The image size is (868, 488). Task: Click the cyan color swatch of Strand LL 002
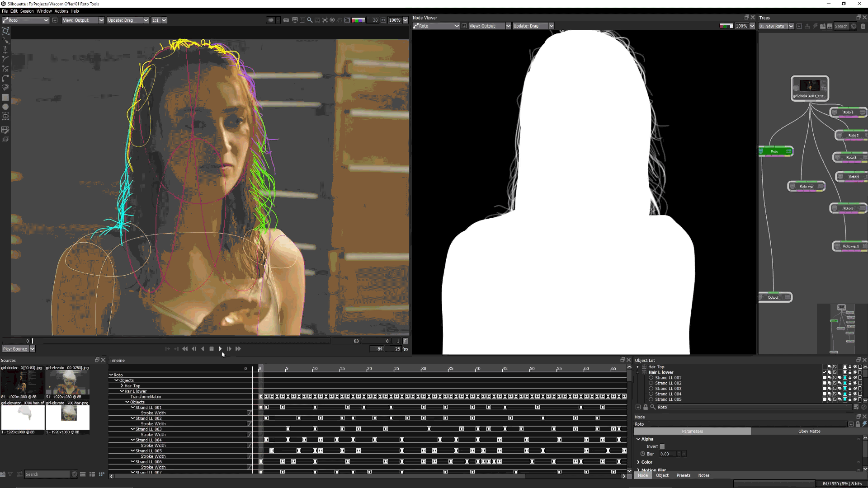click(844, 383)
